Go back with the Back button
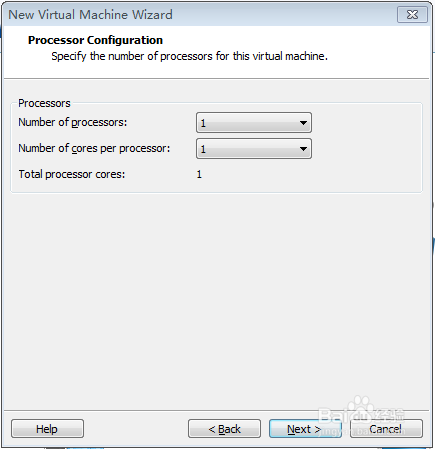This screenshot has width=435, height=449. coord(224,429)
